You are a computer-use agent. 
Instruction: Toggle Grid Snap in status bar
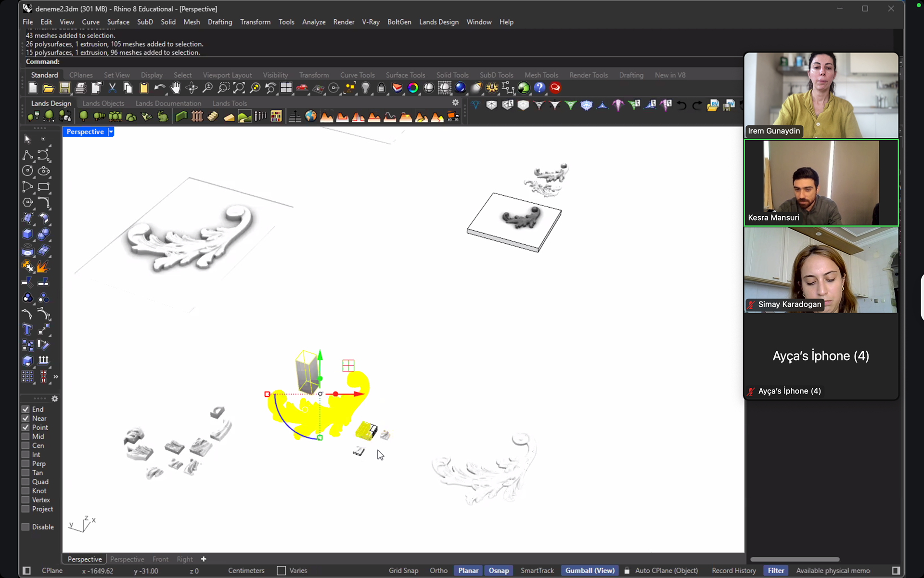403,570
